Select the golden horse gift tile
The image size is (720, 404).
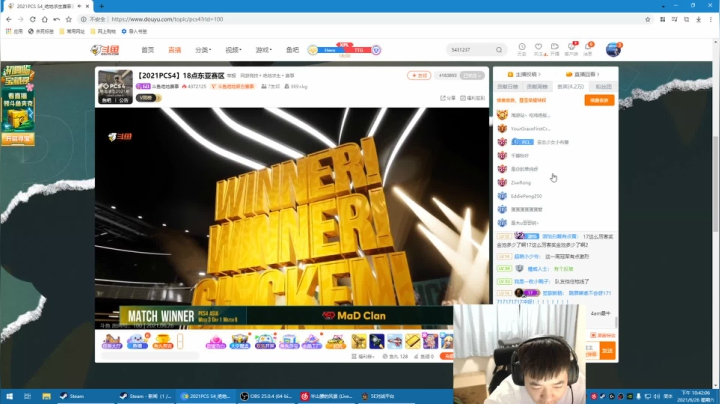click(359, 341)
